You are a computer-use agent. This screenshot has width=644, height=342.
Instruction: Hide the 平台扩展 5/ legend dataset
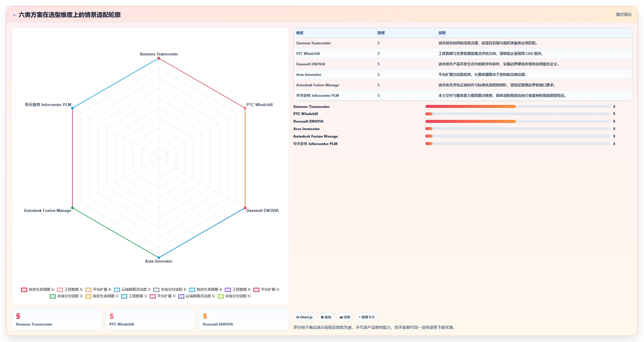click(x=266, y=290)
